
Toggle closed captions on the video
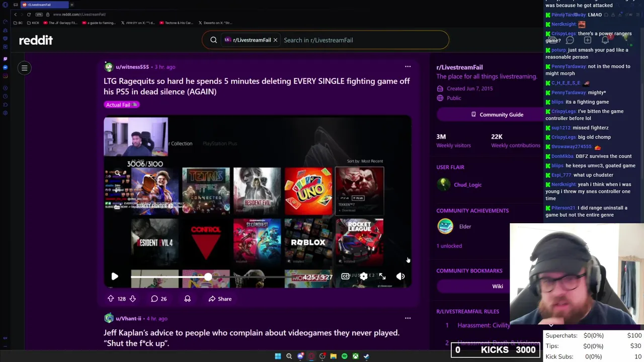click(x=345, y=276)
